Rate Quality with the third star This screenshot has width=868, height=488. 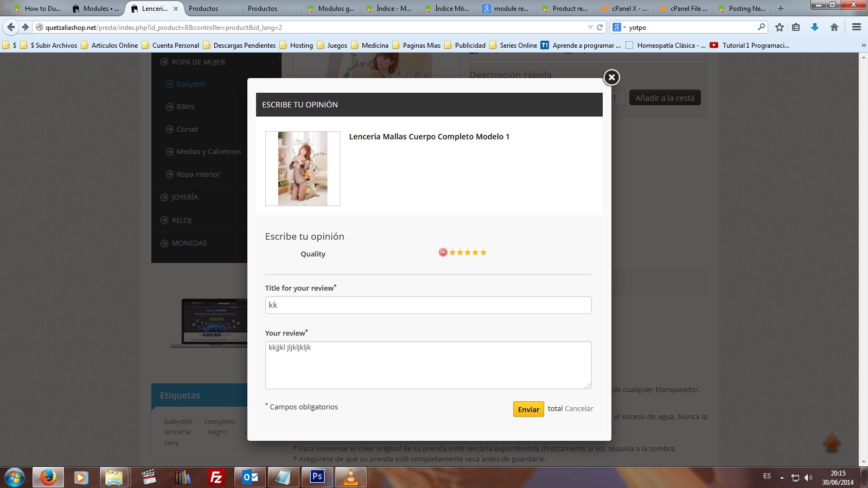[468, 252]
